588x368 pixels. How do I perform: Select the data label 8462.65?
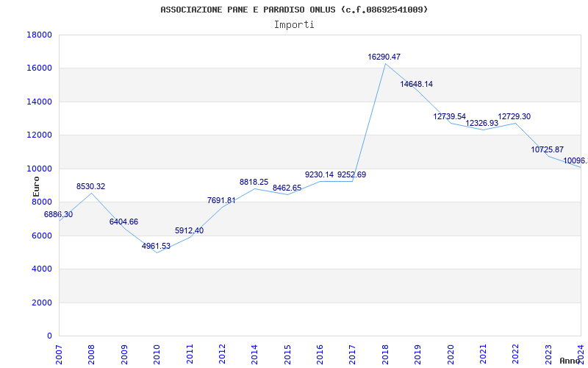point(287,188)
